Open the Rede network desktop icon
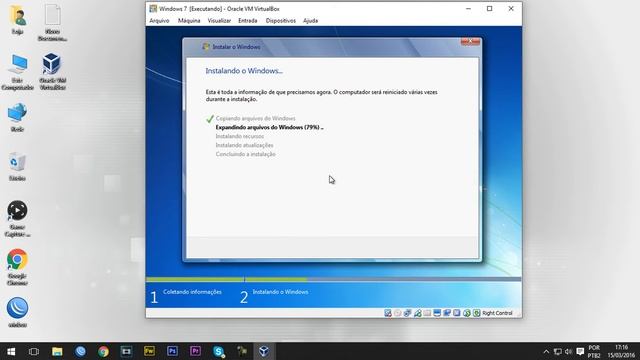The width and height of the screenshot is (640, 360). tap(17, 118)
